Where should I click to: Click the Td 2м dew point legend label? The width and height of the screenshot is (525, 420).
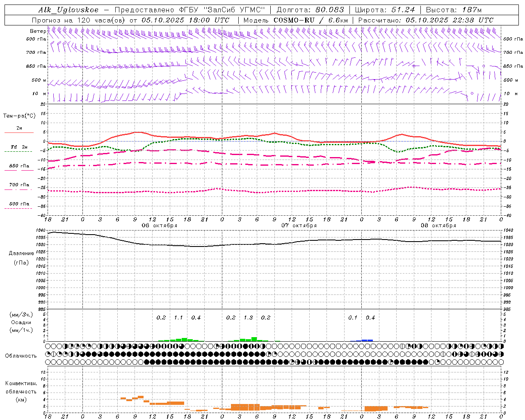(19, 147)
